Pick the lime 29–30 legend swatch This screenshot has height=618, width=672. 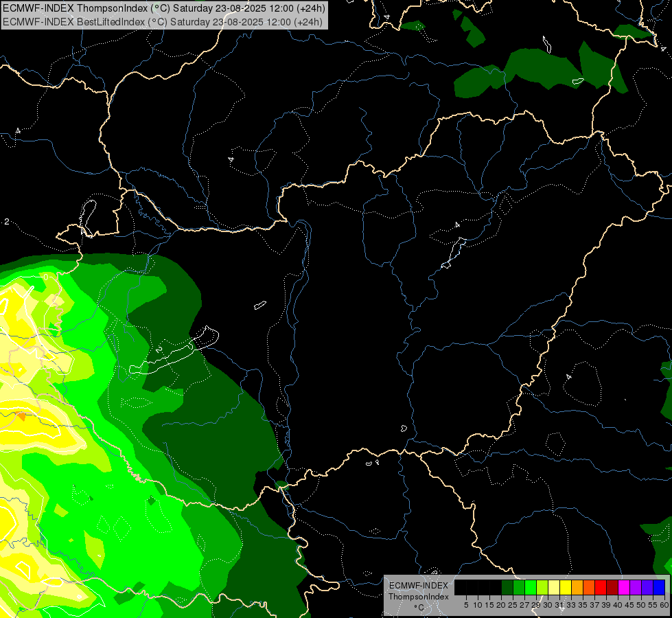(542, 587)
